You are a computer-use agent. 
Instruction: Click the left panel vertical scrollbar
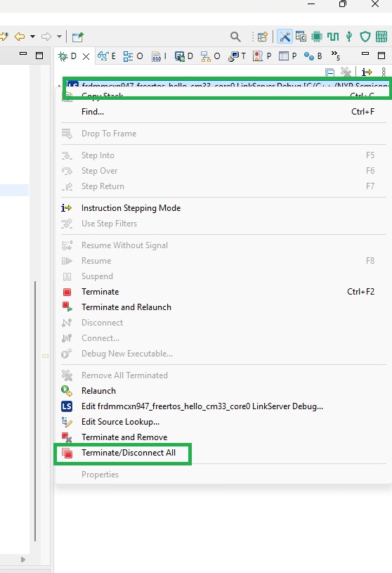[x=35, y=411]
